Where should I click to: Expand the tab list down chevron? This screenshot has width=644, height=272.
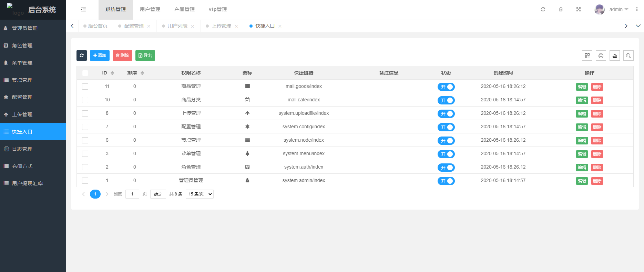click(x=638, y=26)
